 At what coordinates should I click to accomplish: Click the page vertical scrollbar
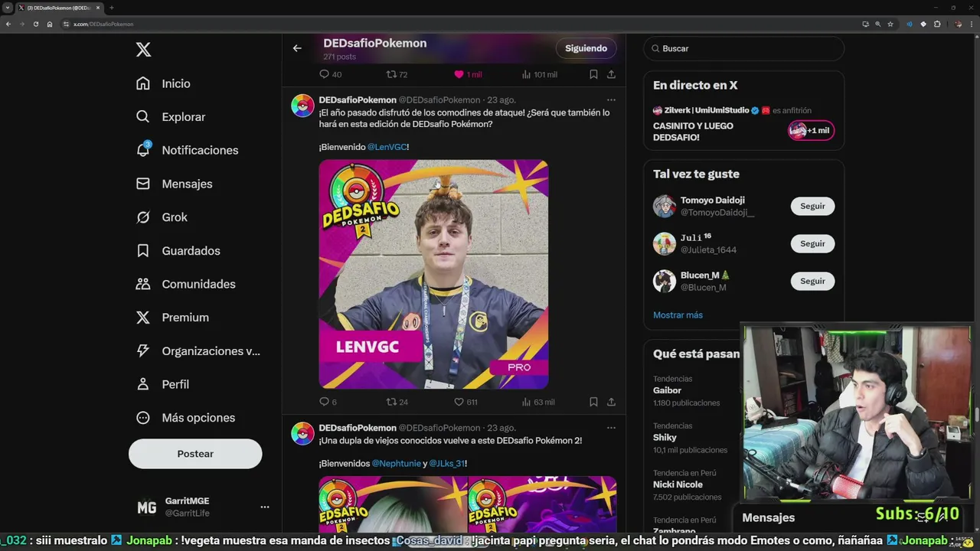pyautogui.click(x=976, y=415)
